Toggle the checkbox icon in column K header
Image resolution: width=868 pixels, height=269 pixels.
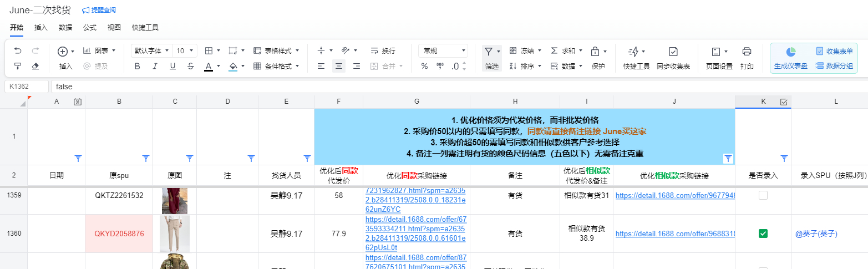(x=783, y=102)
